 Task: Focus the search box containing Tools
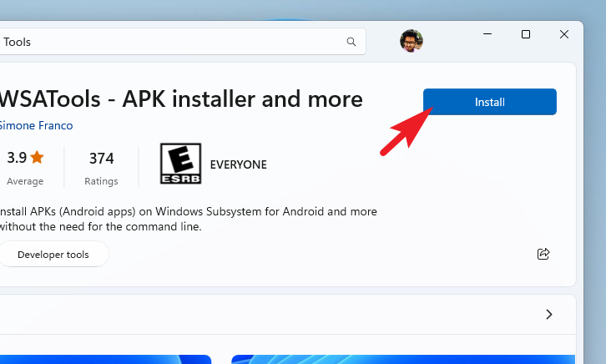coord(183,42)
